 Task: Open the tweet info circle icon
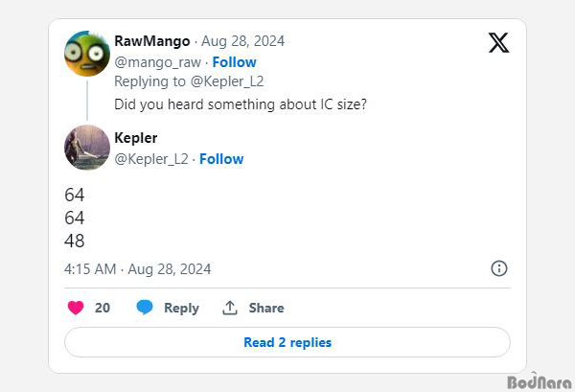pos(498,268)
